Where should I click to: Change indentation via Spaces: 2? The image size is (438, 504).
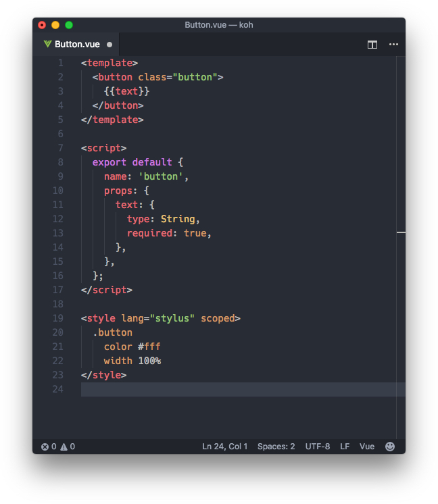tap(276, 447)
